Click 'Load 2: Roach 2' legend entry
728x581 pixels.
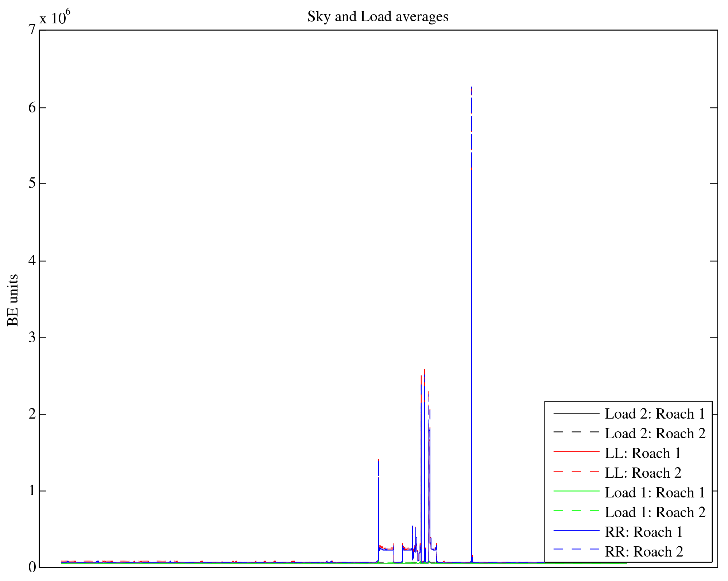coord(655,434)
